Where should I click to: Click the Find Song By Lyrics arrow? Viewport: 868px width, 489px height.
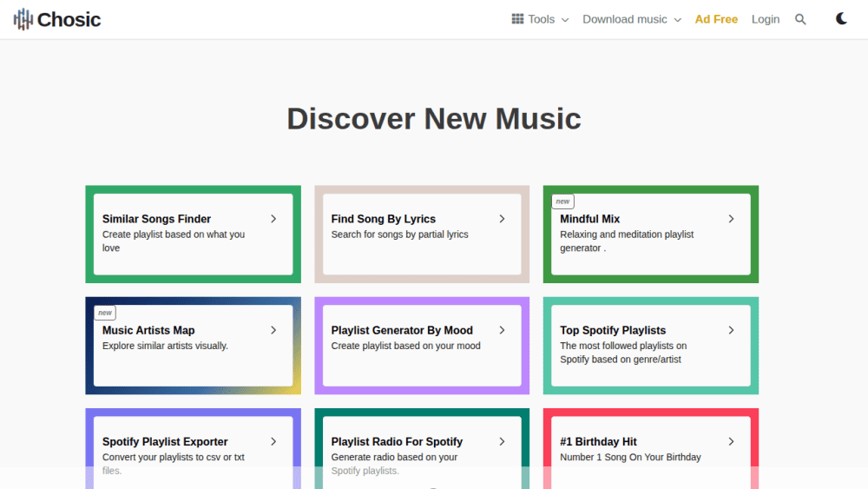click(502, 219)
